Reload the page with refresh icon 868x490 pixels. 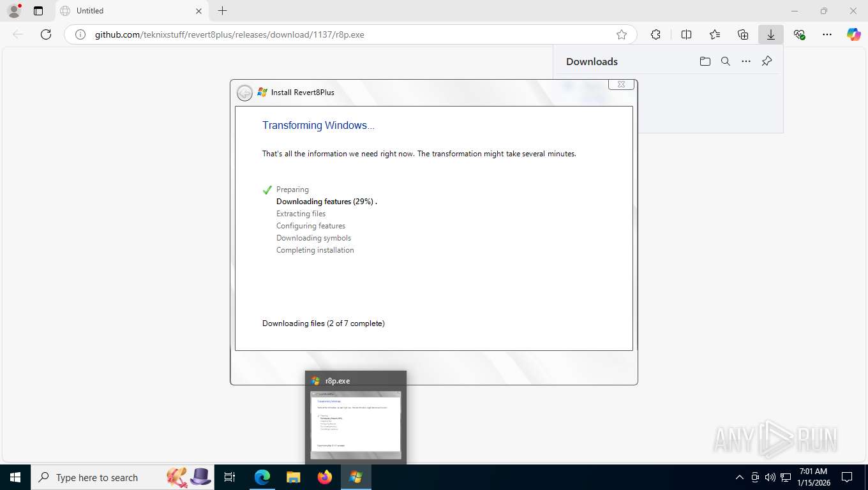tap(46, 34)
